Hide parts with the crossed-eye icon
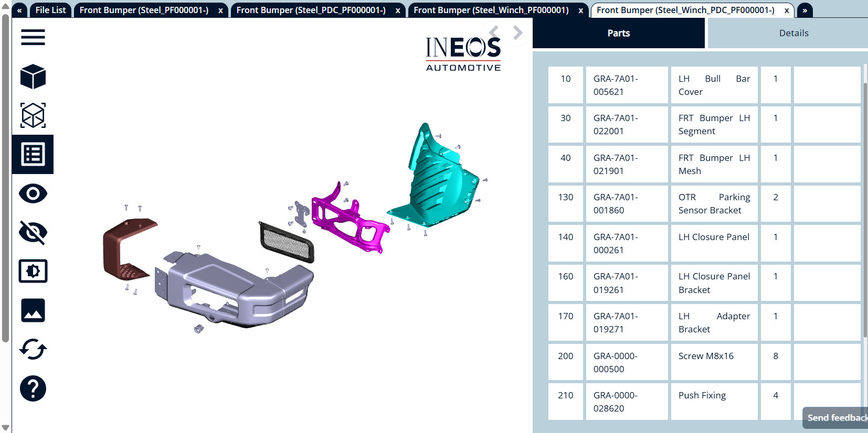The image size is (868, 433). 33,232
